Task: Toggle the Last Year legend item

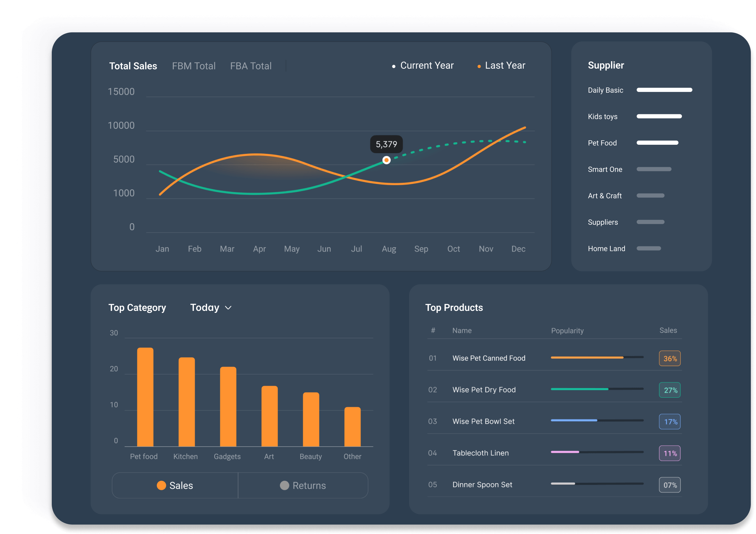Action: point(505,65)
